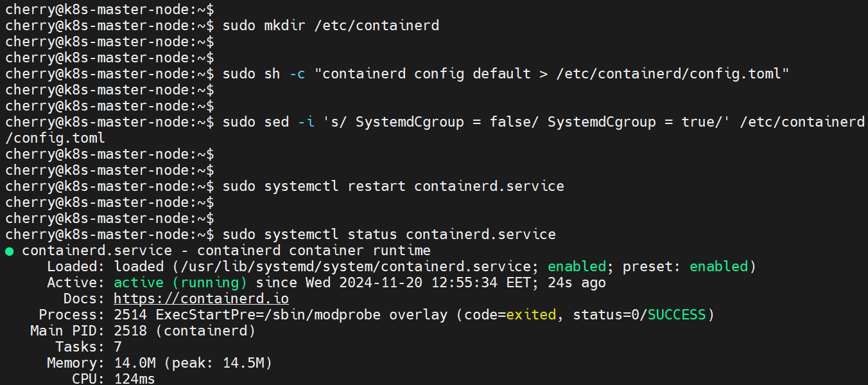Image resolution: width=868 pixels, height=385 pixels.
Task: Click the CPU value 124ms
Action: click(x=134, y=379)
